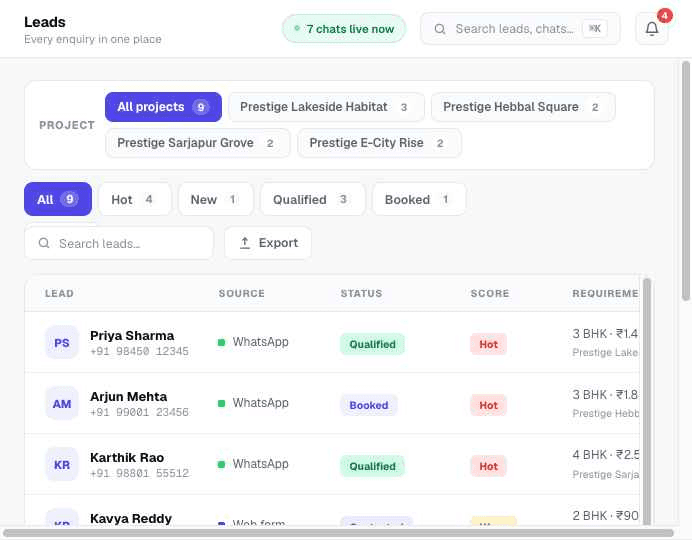
Task: Click the LEAD column header
Action: click(x=59, y=293)
